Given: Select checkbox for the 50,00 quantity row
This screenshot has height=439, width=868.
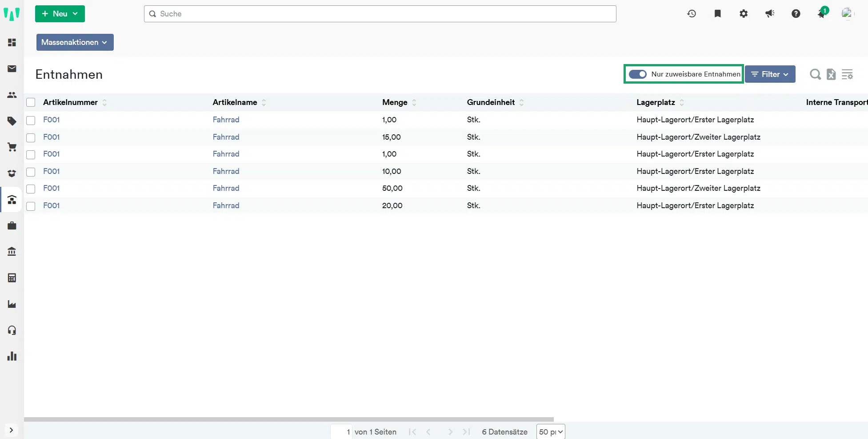Looking at the screenshot, I should (x=31, y=189).
